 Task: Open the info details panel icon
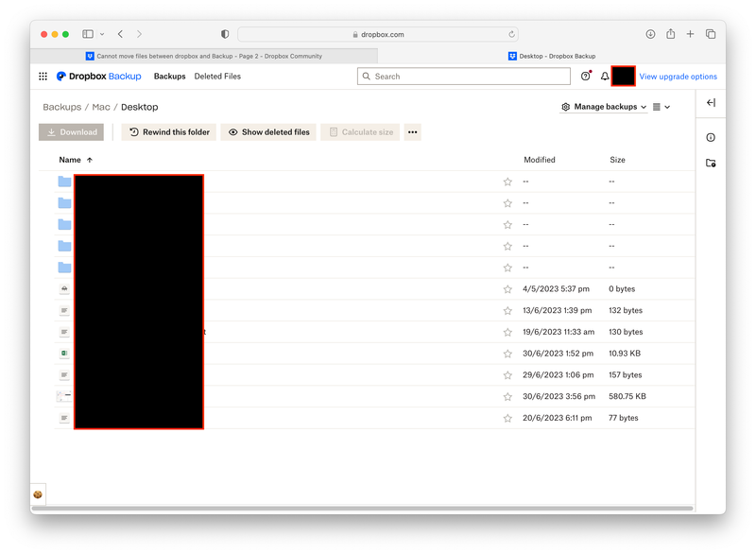coord(711,137)
